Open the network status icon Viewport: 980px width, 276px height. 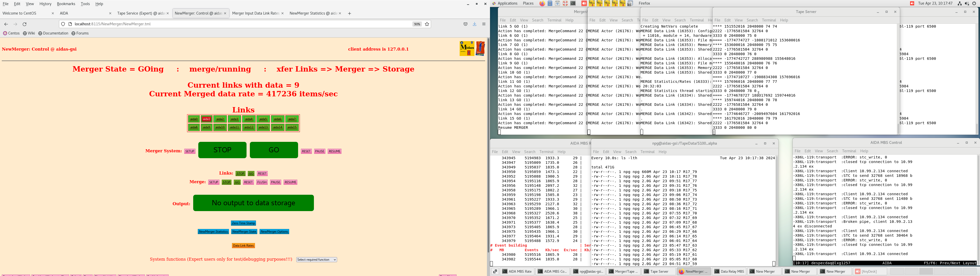click(960, 3)
